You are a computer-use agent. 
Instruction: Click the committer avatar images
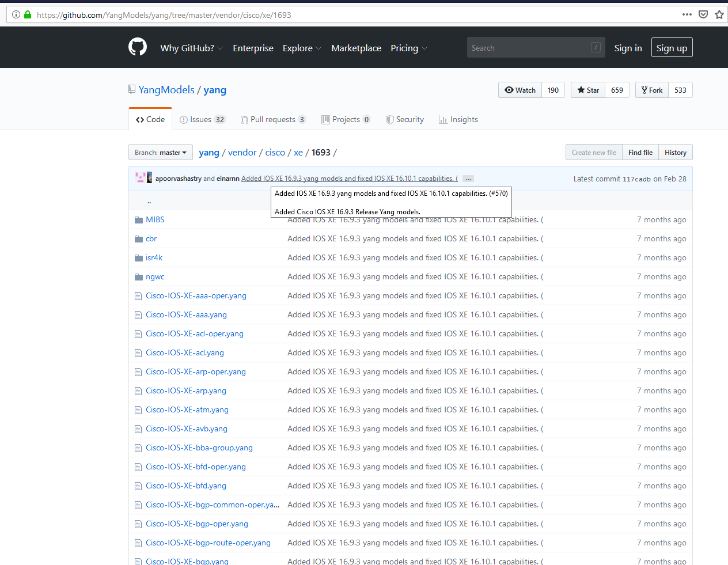click(x=143, y=178)
